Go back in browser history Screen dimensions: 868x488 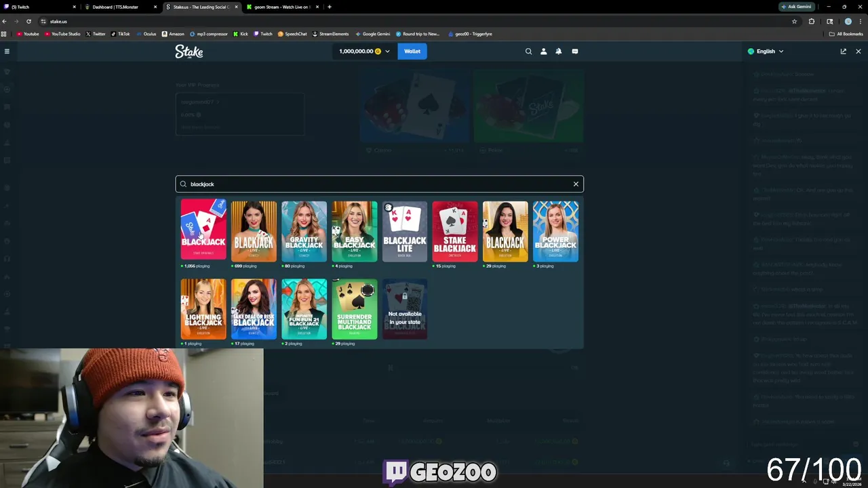click(5, 21)
